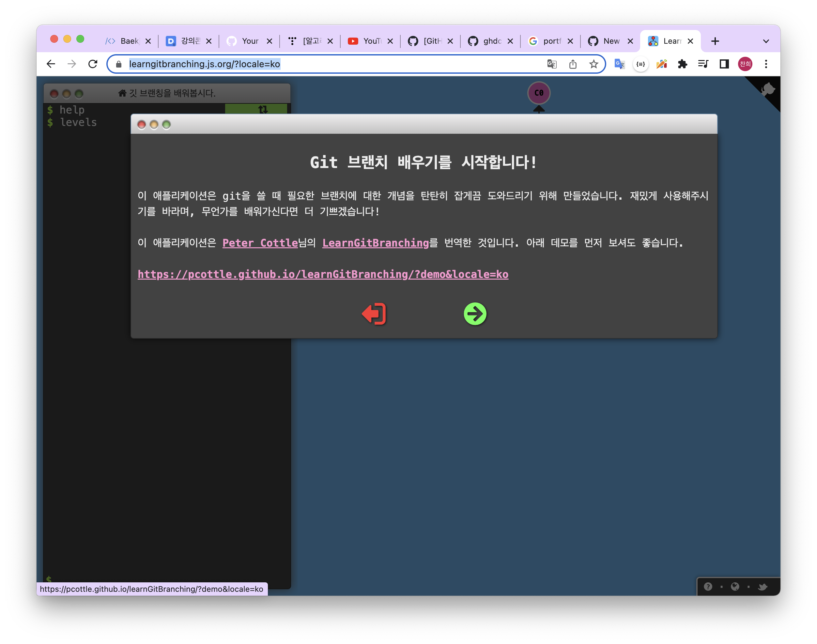Screen dimensions: 817x644
Task: Click the bookmark star icon
Action: (593, 64)
